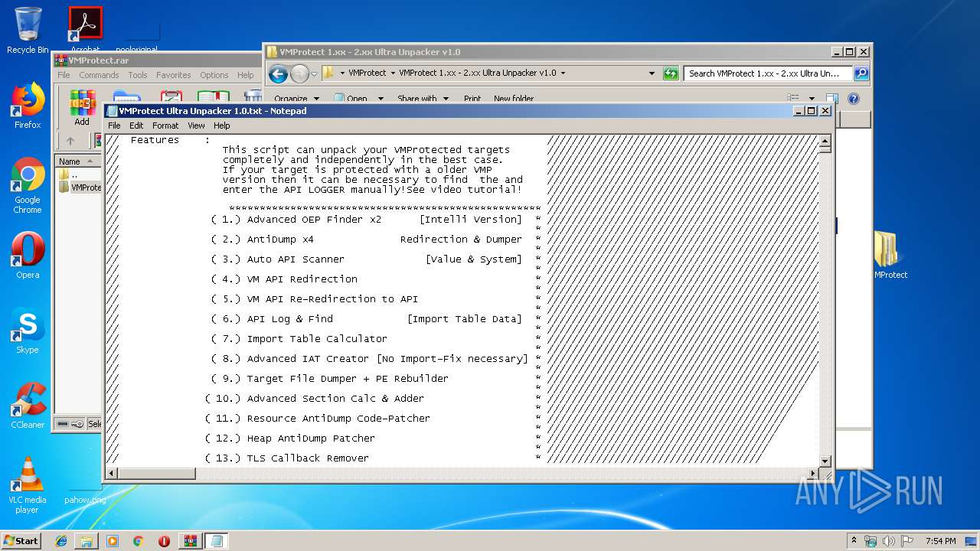This screenshot has height=551, width=980.
Task: Click the Explorer search box
Action: [768, 73]
